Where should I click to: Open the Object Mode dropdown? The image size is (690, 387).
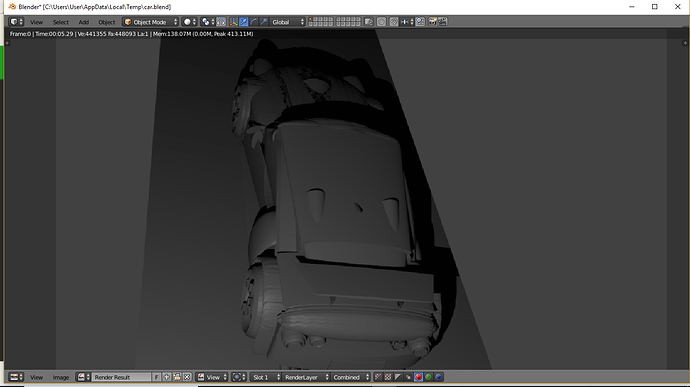tap(150, 22)
